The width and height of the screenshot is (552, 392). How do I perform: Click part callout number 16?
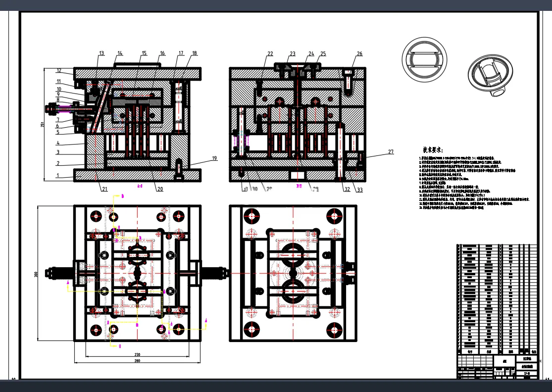point(162,53)
